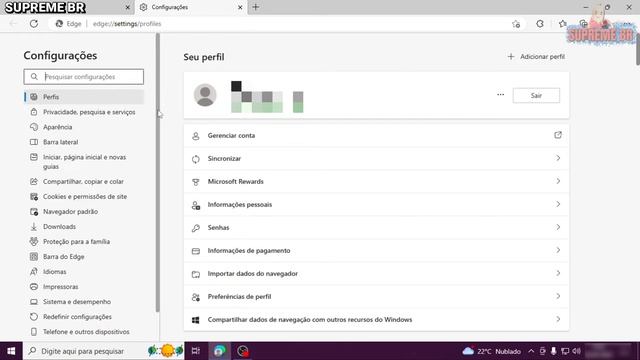Expand Importar dados do navegador chevron

(x=558, y=273)
